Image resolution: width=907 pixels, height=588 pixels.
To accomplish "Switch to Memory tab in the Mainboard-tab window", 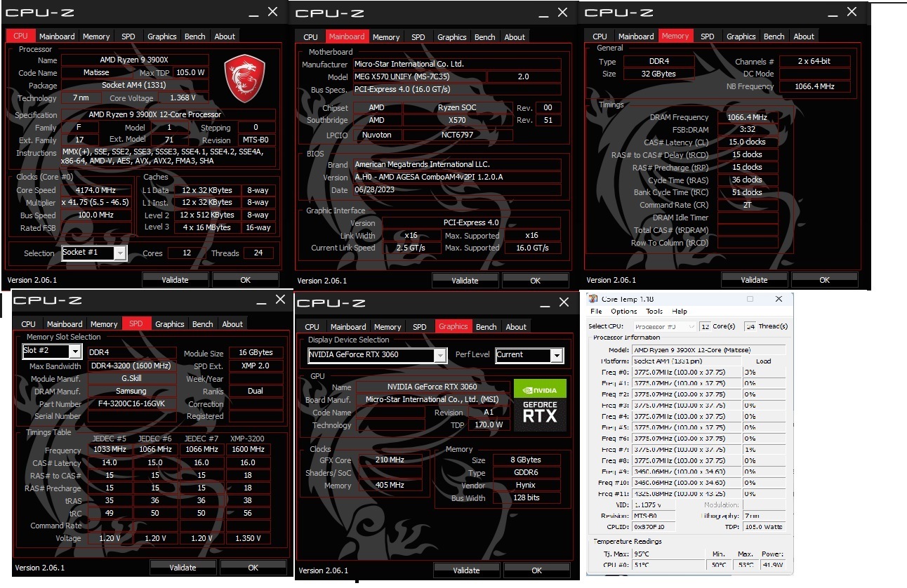I will [386, 37].
